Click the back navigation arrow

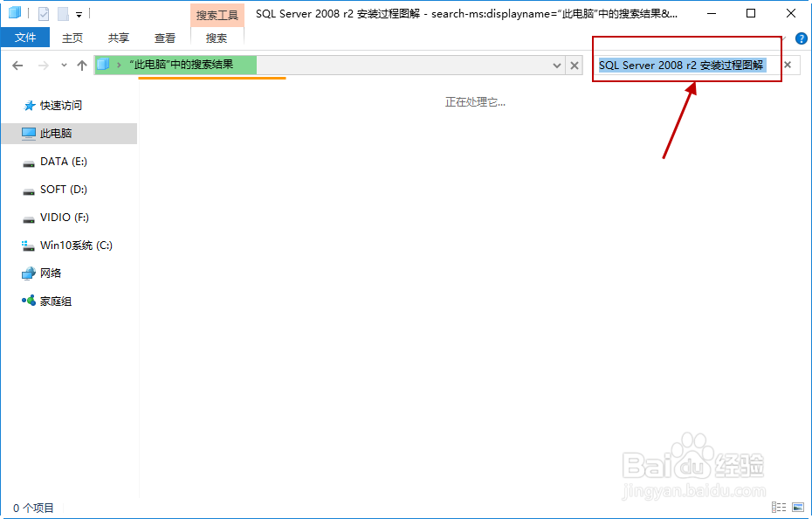point(17,65)
